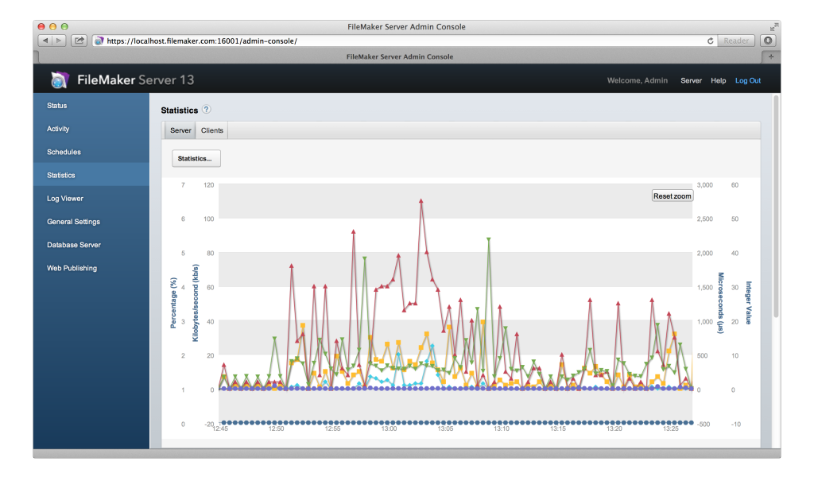Click the Safari share icon

pos(79,41)
